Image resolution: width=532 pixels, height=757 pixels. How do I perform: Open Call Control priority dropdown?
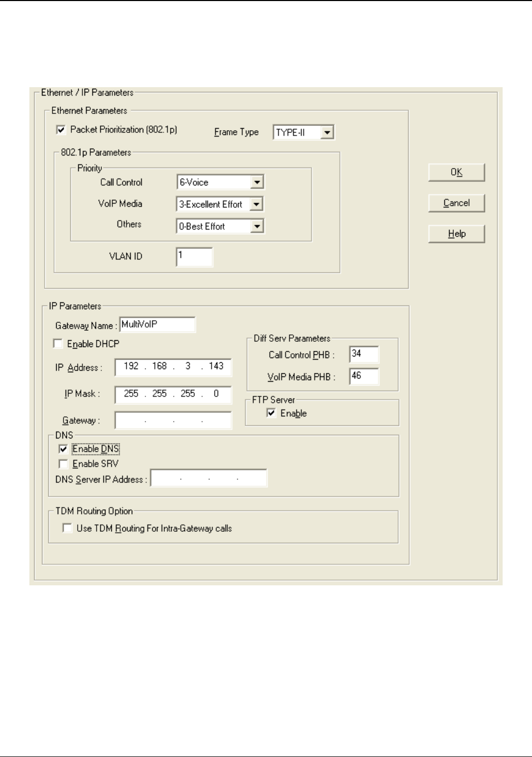257,182
